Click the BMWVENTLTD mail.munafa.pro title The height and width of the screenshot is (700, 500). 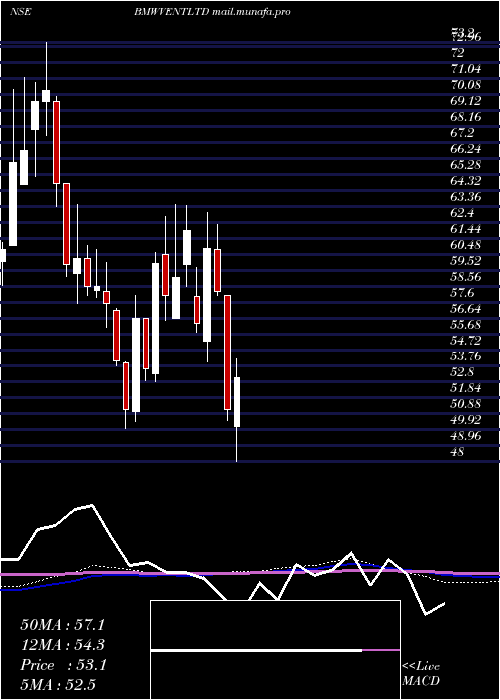[x=212, y=12]
